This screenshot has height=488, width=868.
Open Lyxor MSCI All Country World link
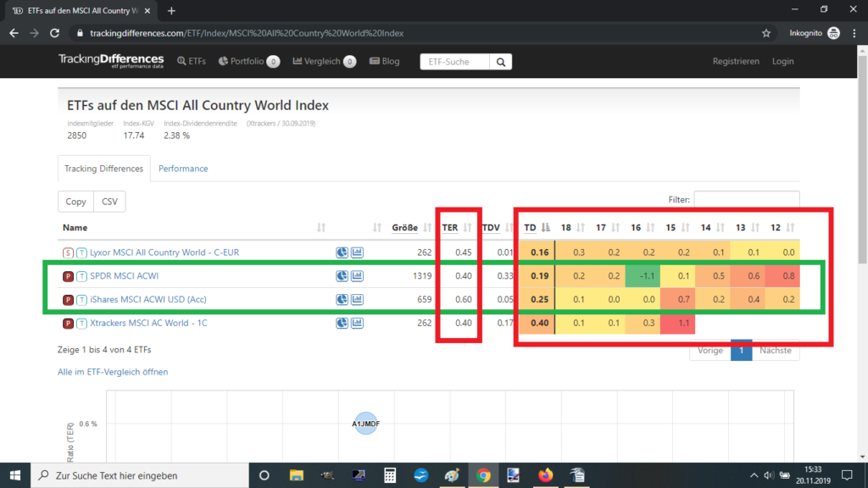point(164,252)
